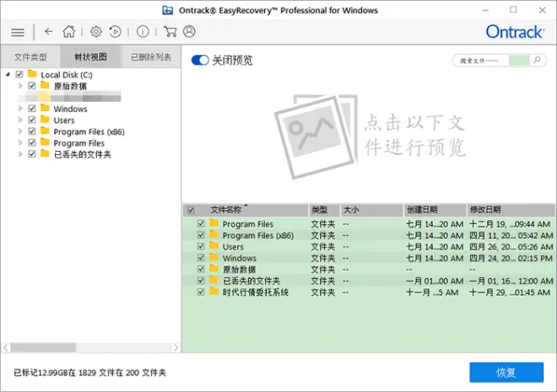Click the resume recovery clock icon
Viewport: 557px width, 392px height.
pyautogui.click(x=115, y=31)
